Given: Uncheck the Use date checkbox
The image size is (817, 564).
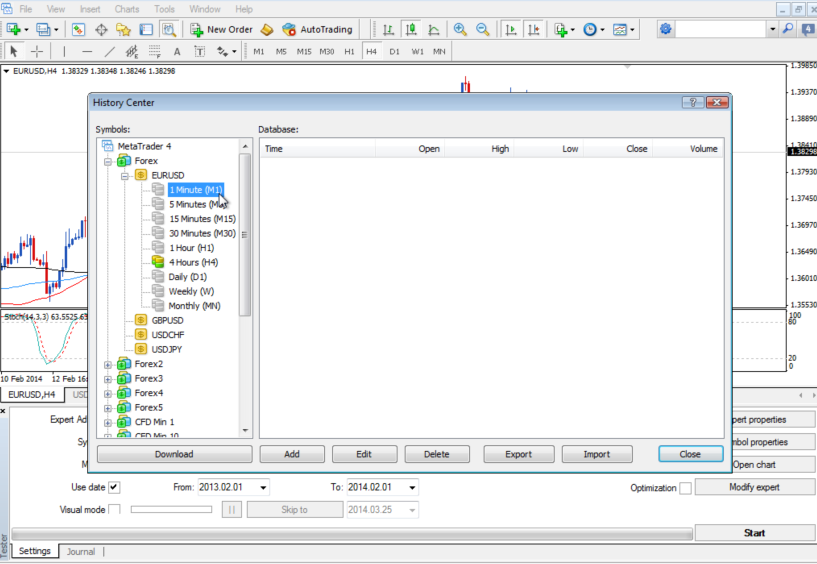Looking at the screenshot, I should 114,487.
